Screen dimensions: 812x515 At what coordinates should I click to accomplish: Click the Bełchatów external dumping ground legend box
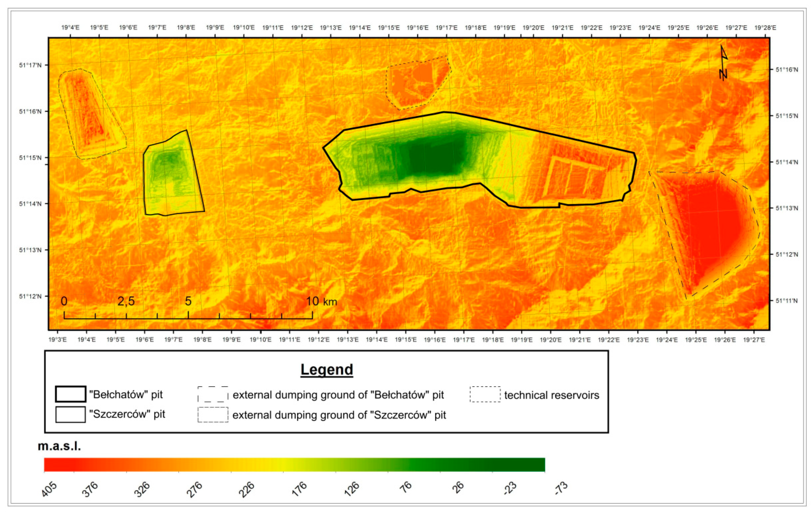pyautogui.click(x=213, y=394)
